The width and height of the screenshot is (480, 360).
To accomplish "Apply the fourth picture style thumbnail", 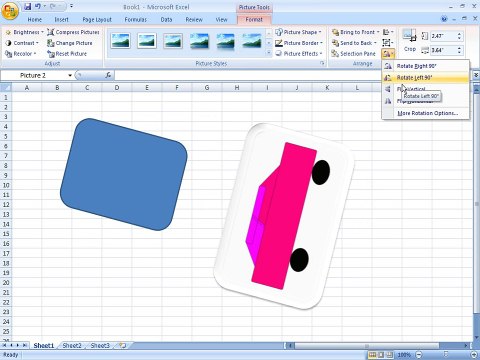I will [199, 41].
